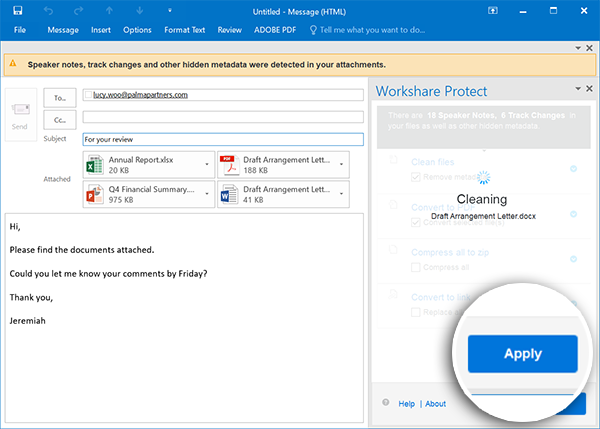Select the Annual Report.xlsx attachment icon
The height and width of the screenshot is (429, 600).
95,165
